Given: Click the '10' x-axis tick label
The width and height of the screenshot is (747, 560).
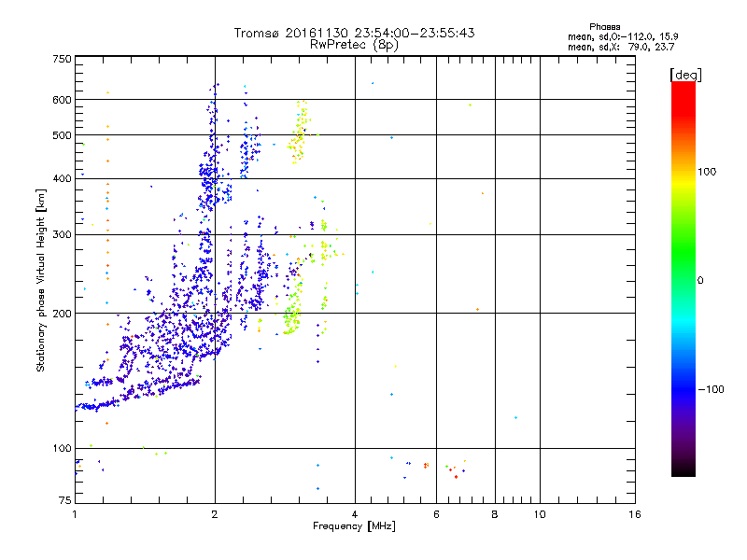Looking at the screenshot, I should 540,514.
